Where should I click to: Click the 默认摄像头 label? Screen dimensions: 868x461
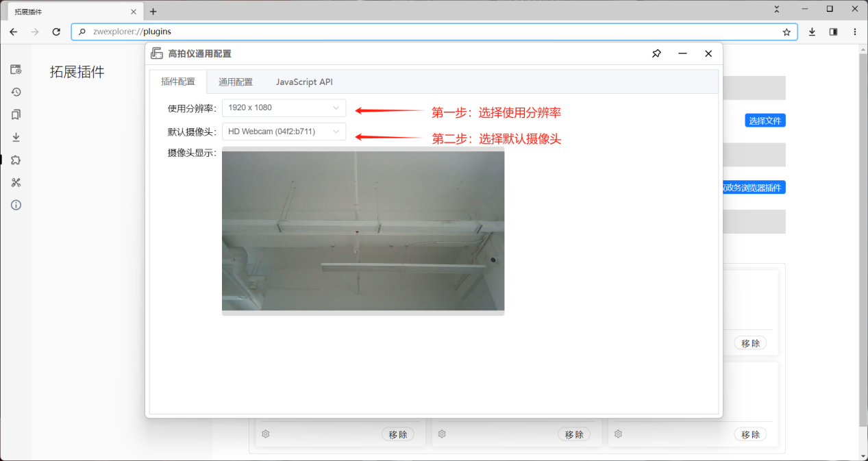192,132
